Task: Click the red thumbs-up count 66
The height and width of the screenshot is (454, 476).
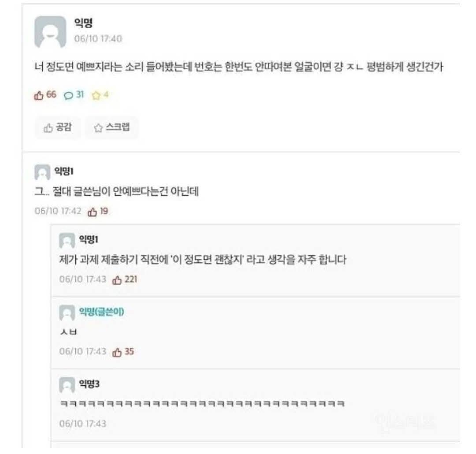Action: point(45,95)
